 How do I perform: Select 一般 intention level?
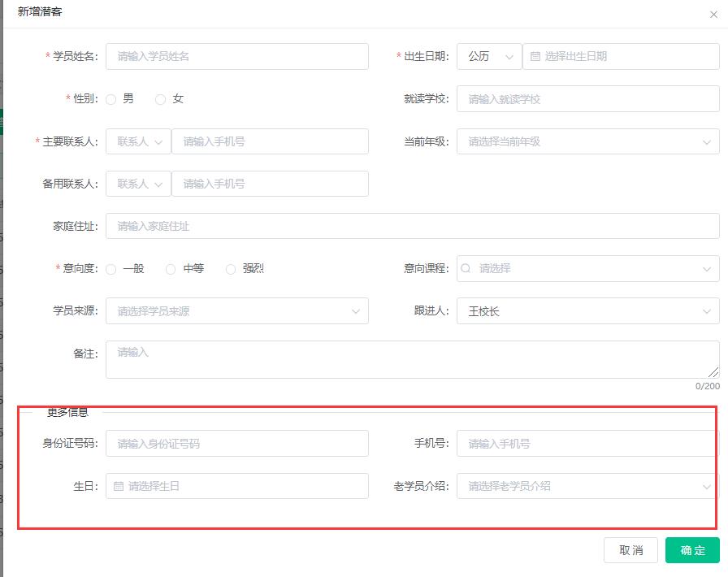pyautogui.click(x=111, y=270)
